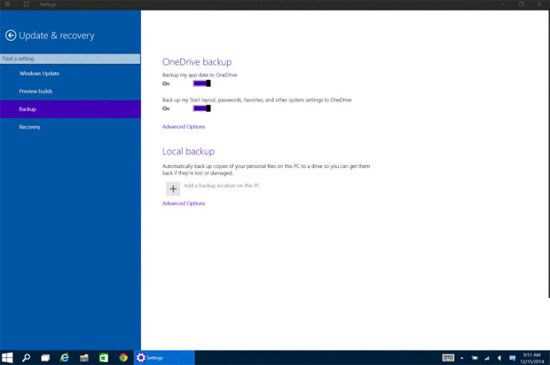The width and height of the screenshot is (550, 365).
Task: Launch Google Chrome from the taskbar
Action: [x=123, y=358]
